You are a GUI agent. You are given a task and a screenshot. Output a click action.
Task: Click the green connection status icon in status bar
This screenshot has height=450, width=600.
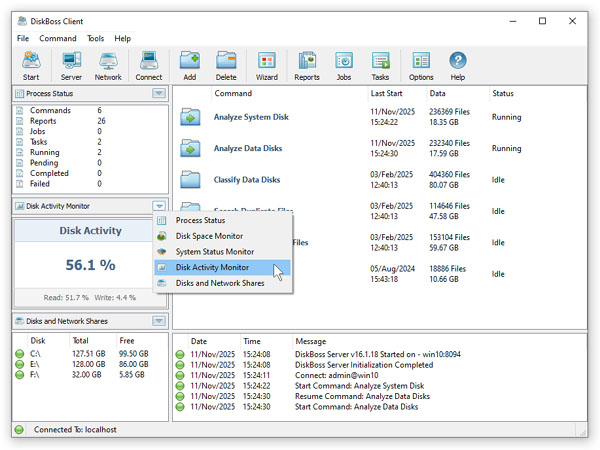(19, 430)
